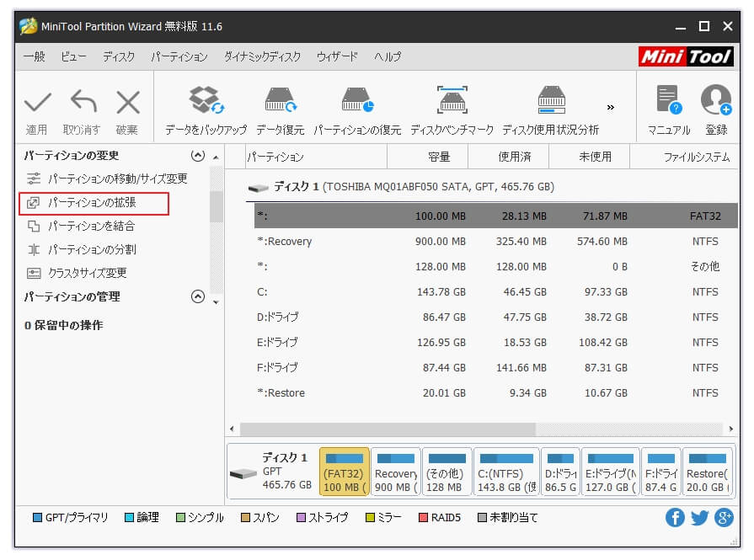Click the E:ドライブ 127.0 GB block in disk map
This screenshot has width=754, height=560.
coord(611,472)
